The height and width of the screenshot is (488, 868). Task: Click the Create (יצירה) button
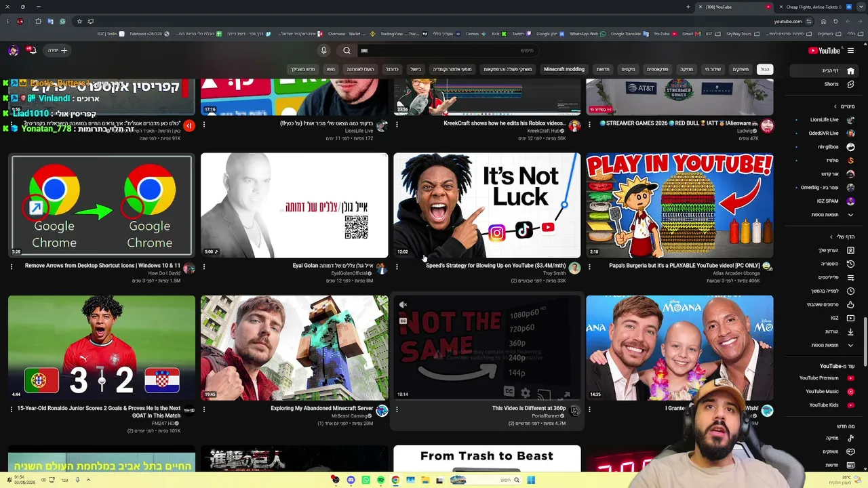pos(57,50)
